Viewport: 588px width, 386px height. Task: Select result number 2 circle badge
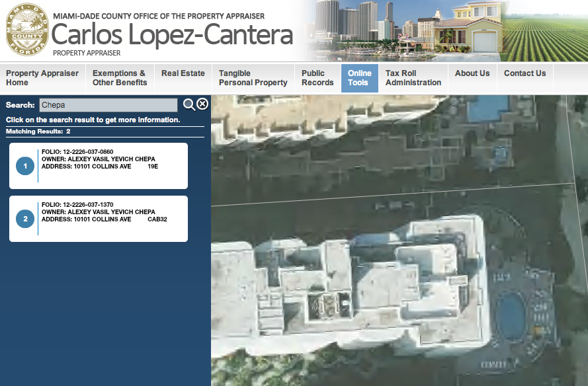click(25, 219)
